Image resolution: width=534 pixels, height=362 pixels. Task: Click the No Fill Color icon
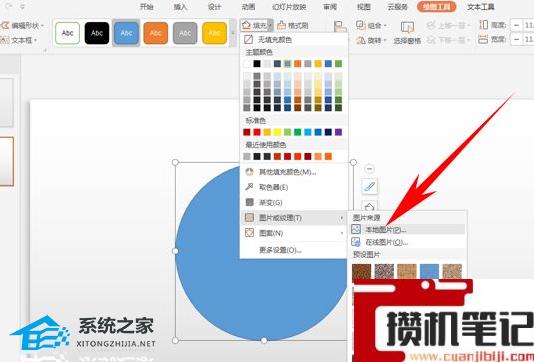pos(249,39)
